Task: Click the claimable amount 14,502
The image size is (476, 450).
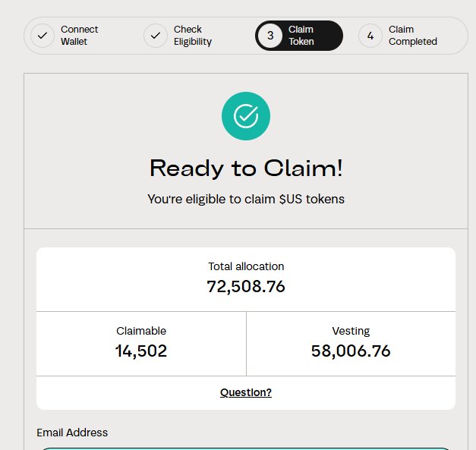Action: 141,351
